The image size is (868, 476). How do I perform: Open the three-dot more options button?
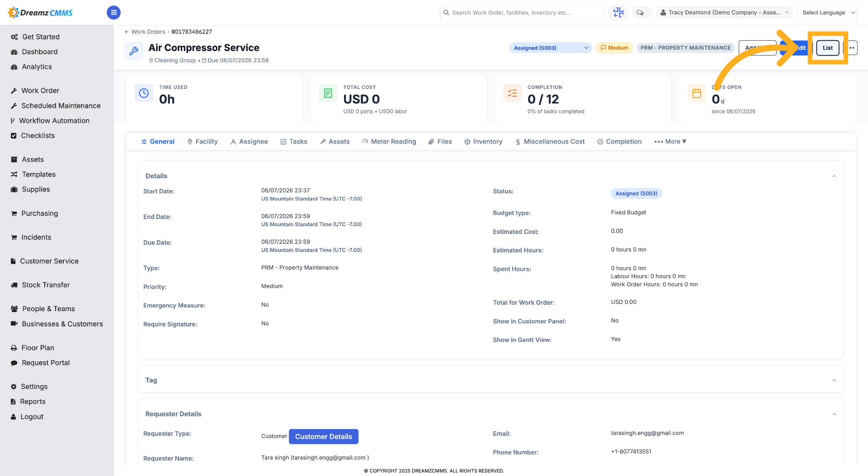click(852, 48)
